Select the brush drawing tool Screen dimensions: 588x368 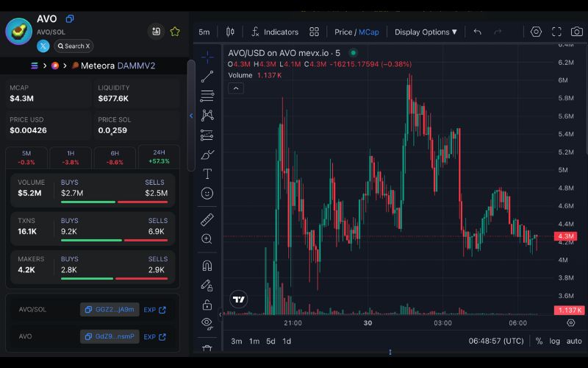click(207, 155)
